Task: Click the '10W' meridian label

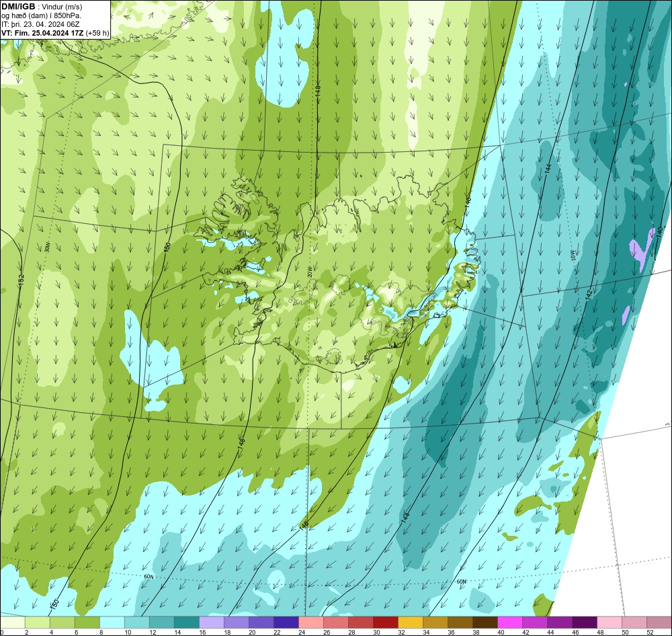Action: [573, 255]
